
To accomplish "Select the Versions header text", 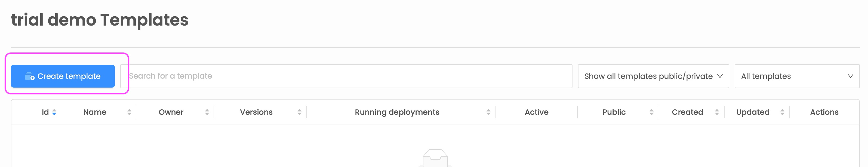I will pos(256,112).
